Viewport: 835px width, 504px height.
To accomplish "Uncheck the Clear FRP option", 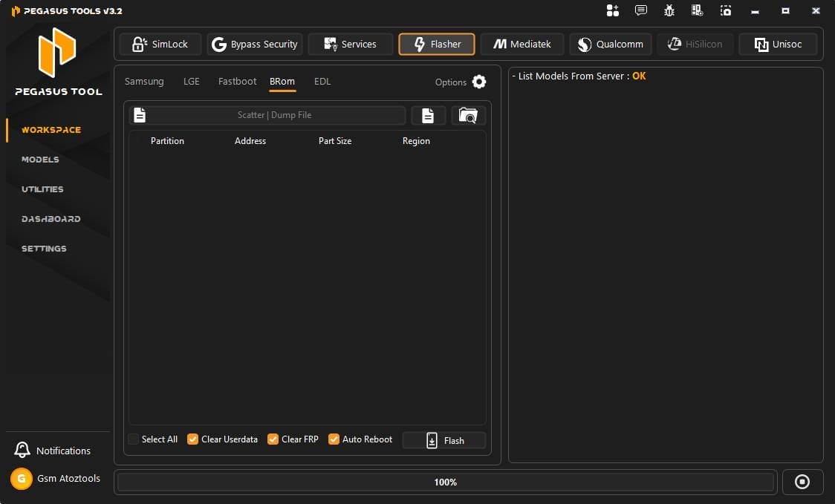I will (x=273, y=439).
